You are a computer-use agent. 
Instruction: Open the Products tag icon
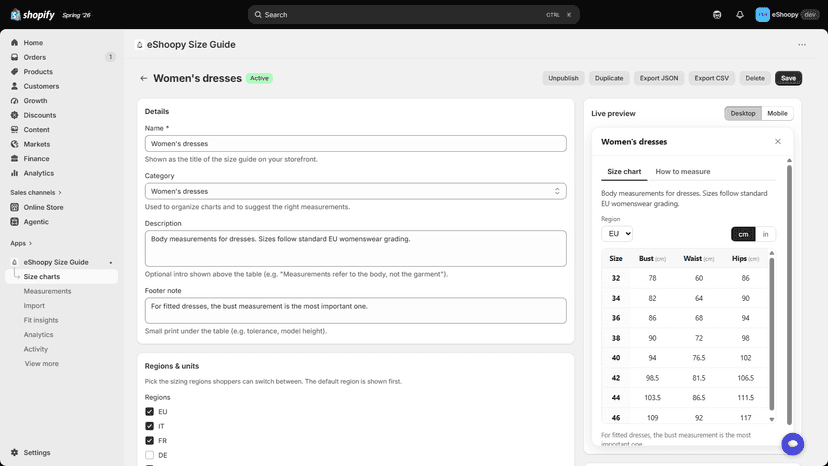[14, 71]
